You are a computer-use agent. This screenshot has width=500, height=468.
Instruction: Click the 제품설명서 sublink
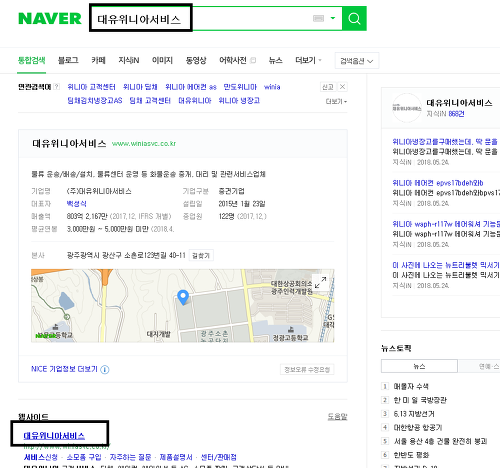(x=176, y=457)
